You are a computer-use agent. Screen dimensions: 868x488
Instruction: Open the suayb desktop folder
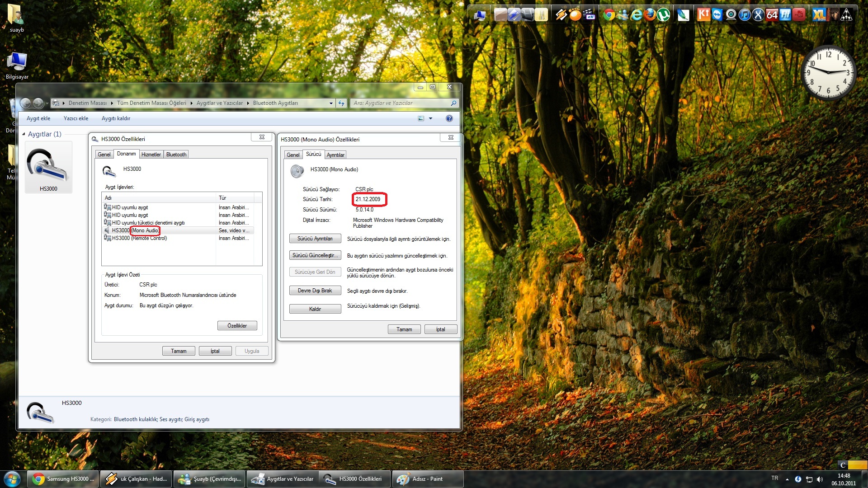[x=17, y=18]
